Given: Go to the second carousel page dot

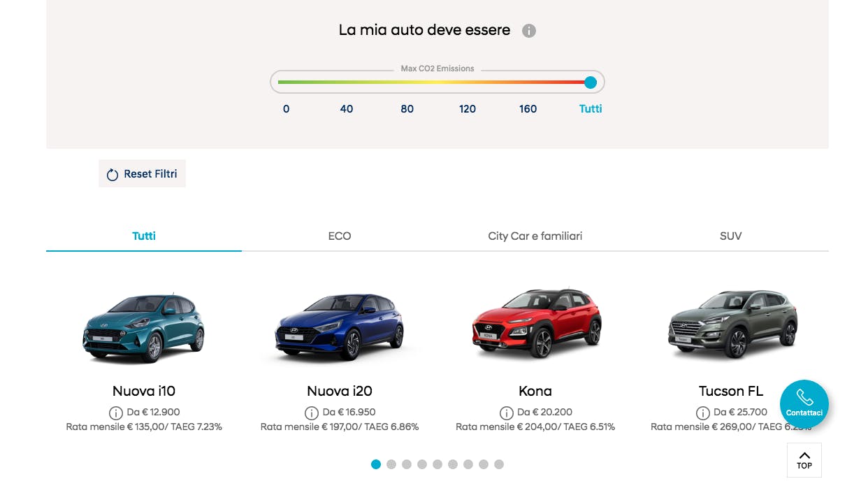Looking at the screenshot, I should pyautogui.click(x=391, y=464).
